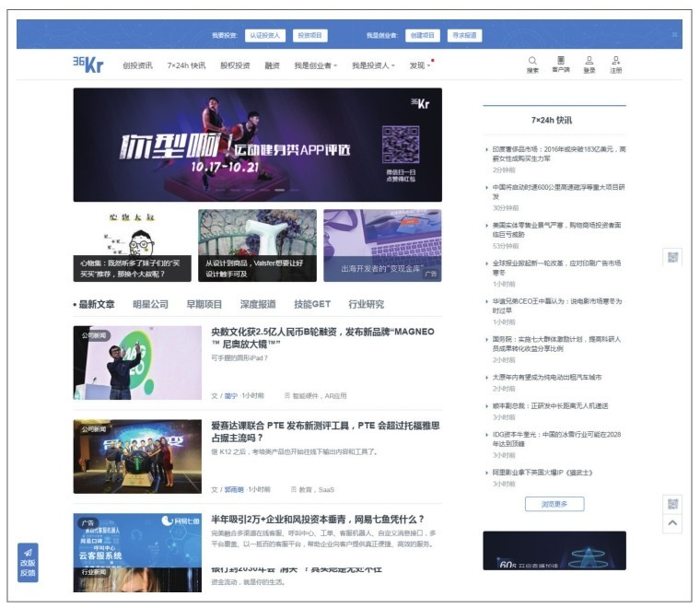The width and height of the screenshot is (700, 608).
Task: Click the 注册 register icon
Action: coord(615,62)
